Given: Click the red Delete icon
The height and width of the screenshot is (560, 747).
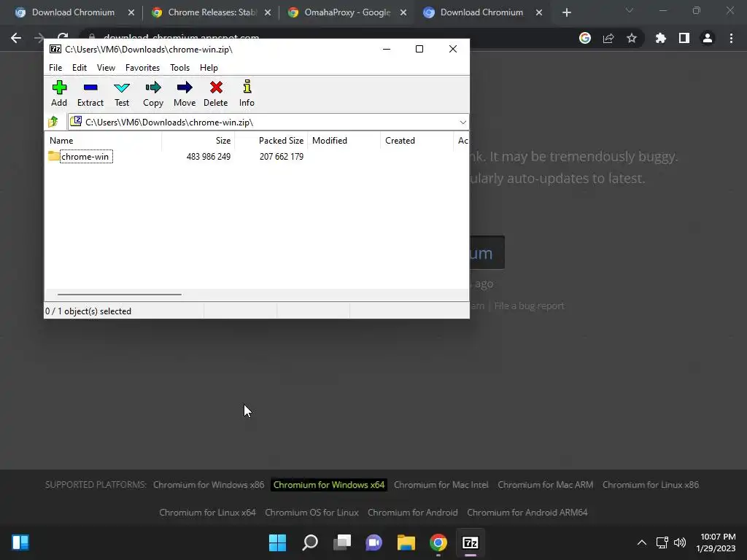Looking at the screenshot, I should point(216,93).
